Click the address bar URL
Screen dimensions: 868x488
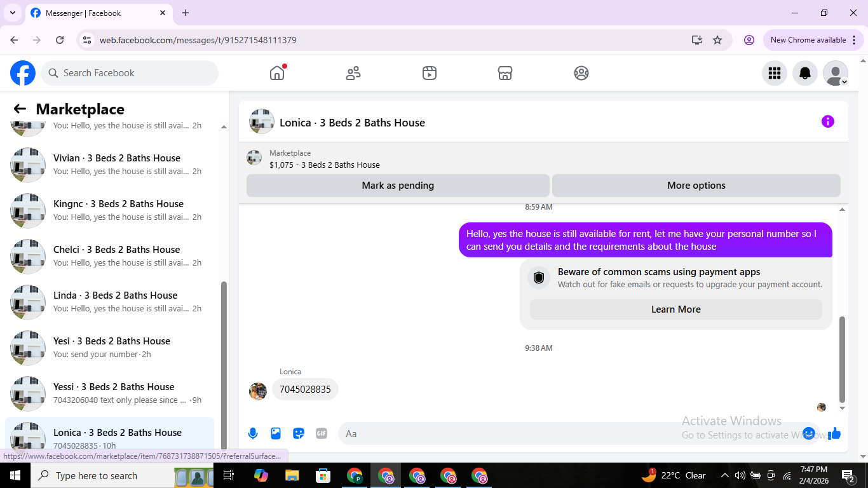[x=198, y=40]
